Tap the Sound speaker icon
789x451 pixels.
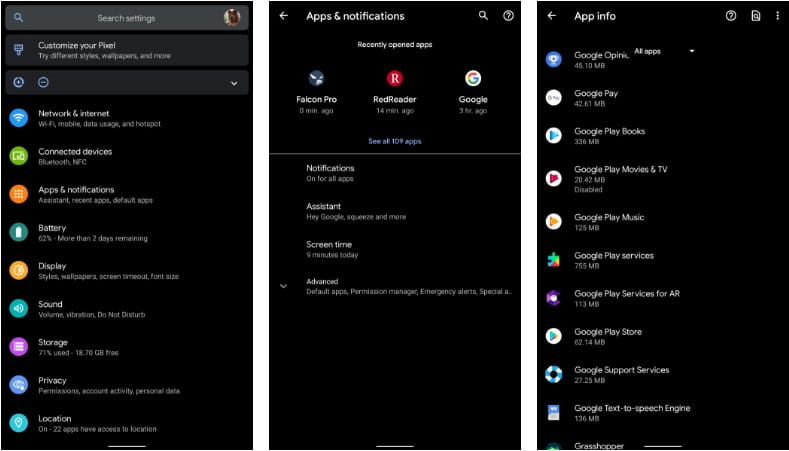19,309
